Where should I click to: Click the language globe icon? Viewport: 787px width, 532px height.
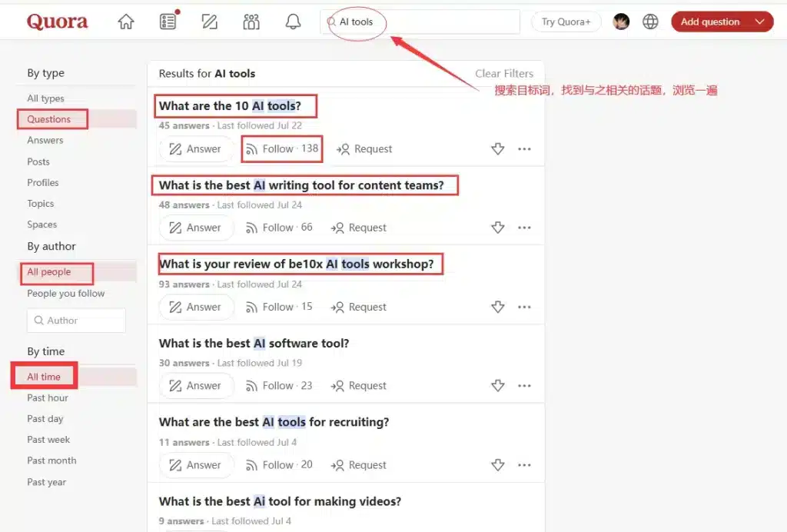[x=650, y=22]
